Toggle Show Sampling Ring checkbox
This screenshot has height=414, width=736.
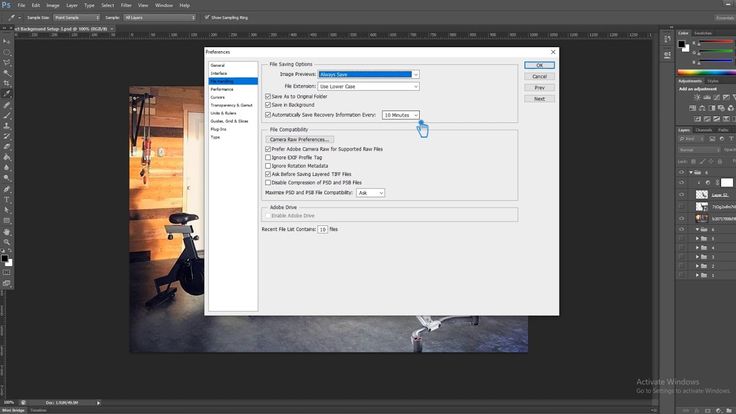coord(207,18)
